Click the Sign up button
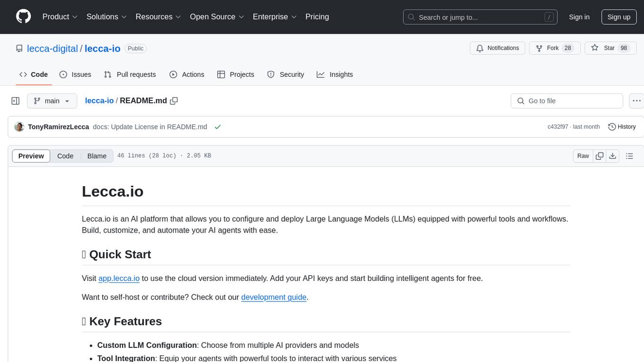The width and height of the screenshot is (644, 362). pyautogui.click(x=619, y=17)
